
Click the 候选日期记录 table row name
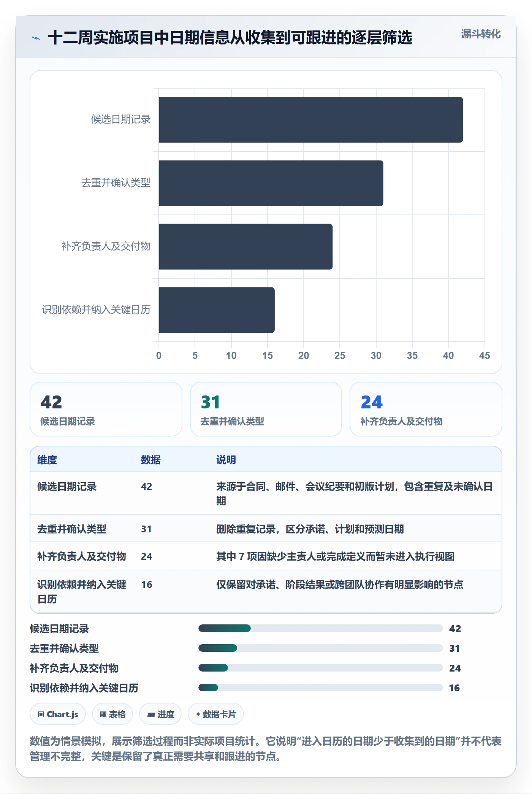[67, 486]
